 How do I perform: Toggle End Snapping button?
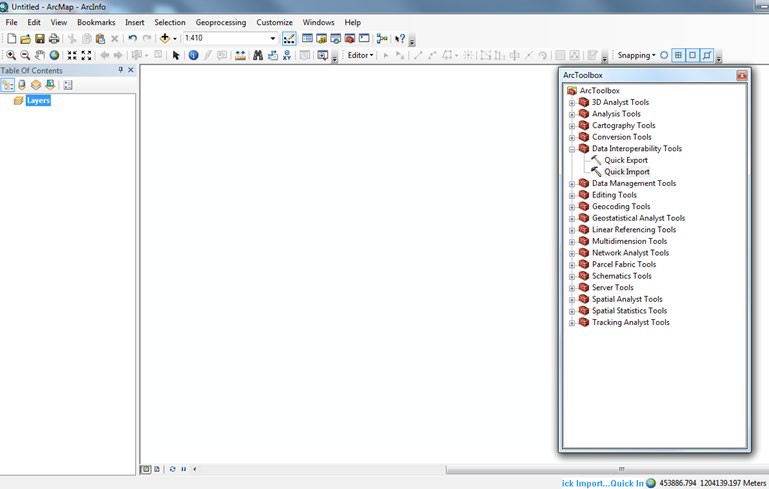[x=678, y=55]
